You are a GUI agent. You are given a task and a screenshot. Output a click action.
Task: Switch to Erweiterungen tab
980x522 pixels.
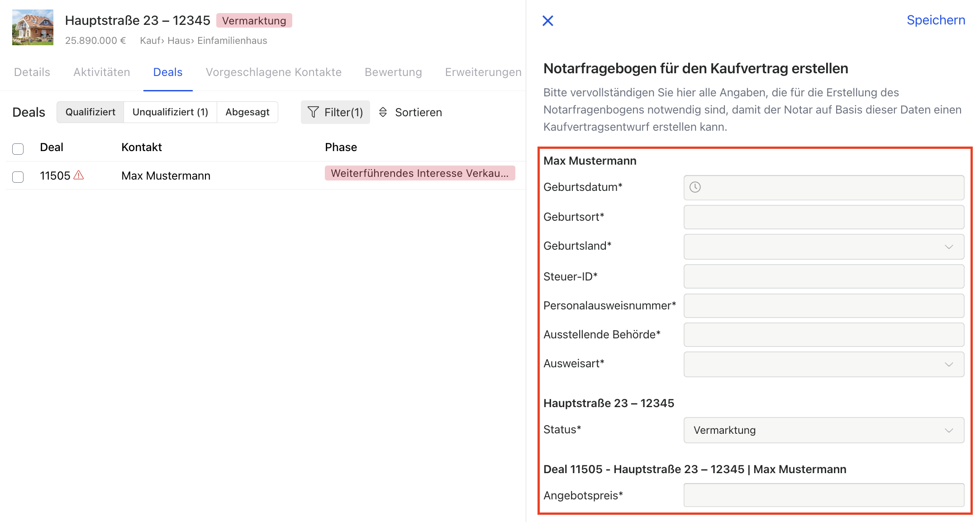(x=483, y=72)
